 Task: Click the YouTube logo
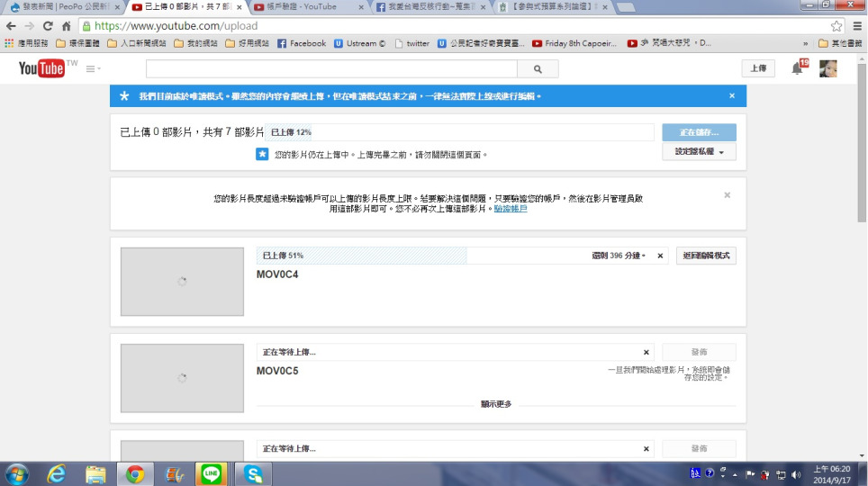tap(42, 68)
